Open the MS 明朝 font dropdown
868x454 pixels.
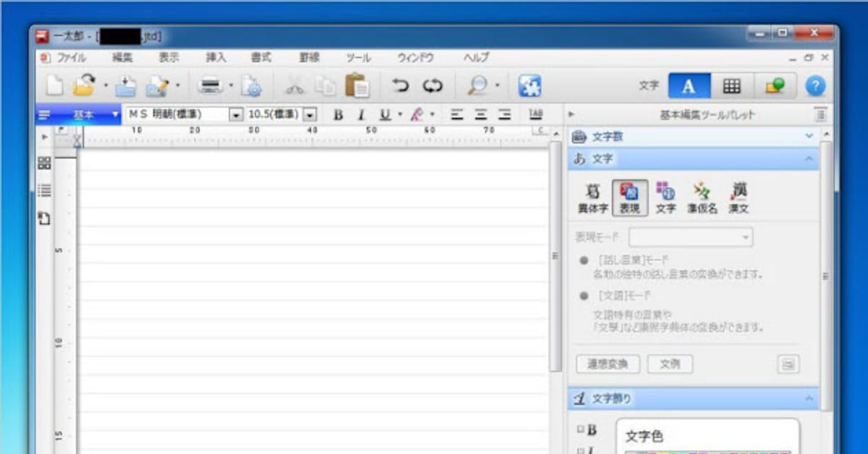pyautogui.click(x=235, y=114)
